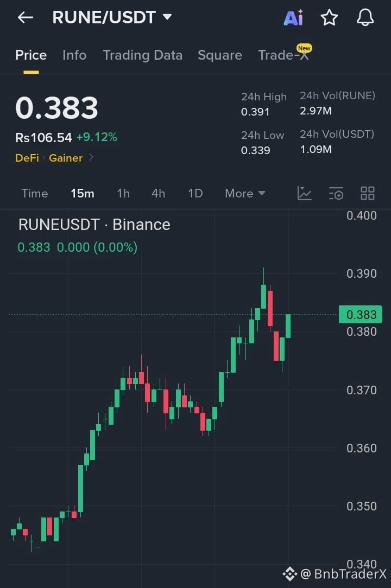Tap the 0.000 (0.00%) chart change readout

point(97,247)
